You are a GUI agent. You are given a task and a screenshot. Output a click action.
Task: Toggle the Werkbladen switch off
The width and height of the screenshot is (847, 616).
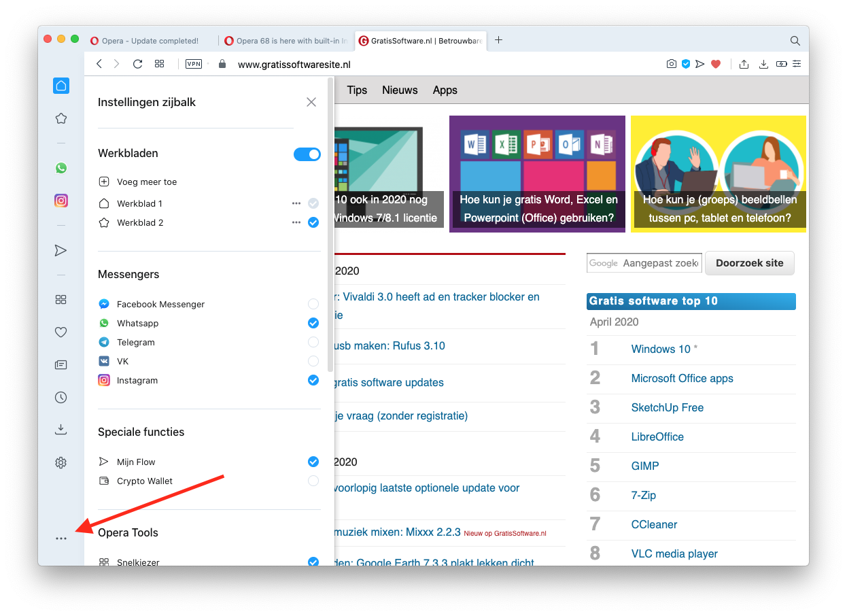307,154
